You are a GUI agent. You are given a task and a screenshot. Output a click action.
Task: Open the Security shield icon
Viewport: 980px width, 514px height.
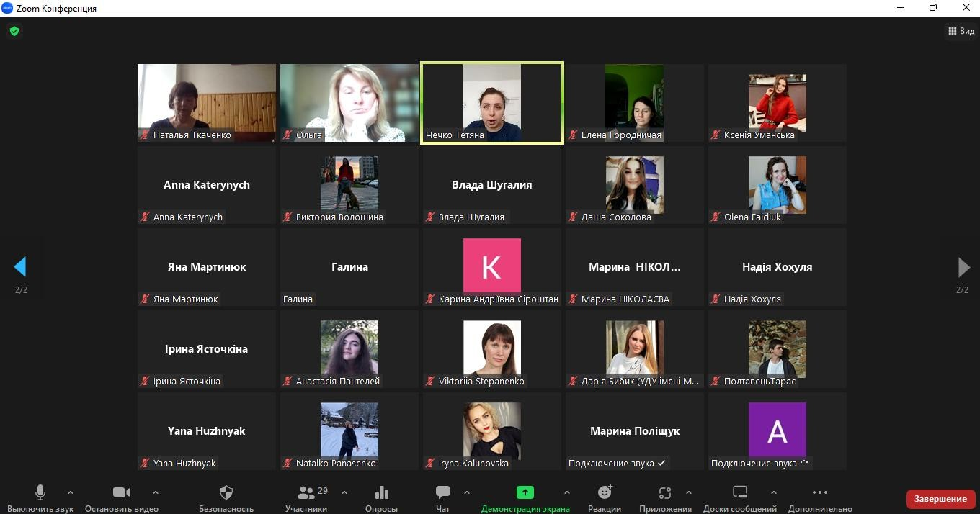pyautogui.click(x=226, y=493)
